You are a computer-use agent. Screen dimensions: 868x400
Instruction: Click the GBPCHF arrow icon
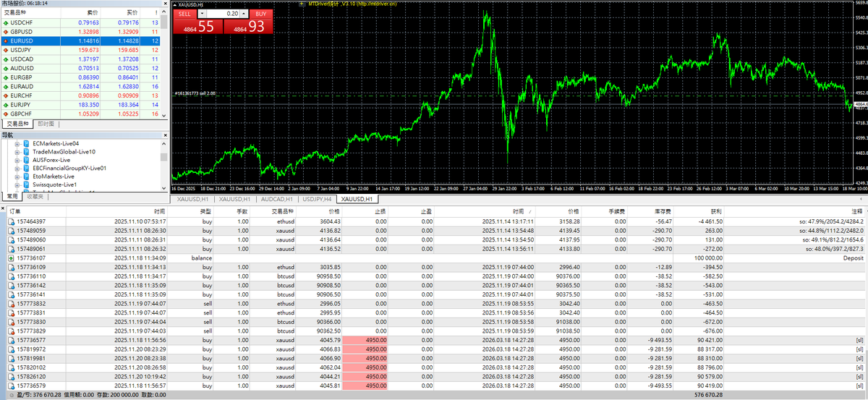click(7, 114)
